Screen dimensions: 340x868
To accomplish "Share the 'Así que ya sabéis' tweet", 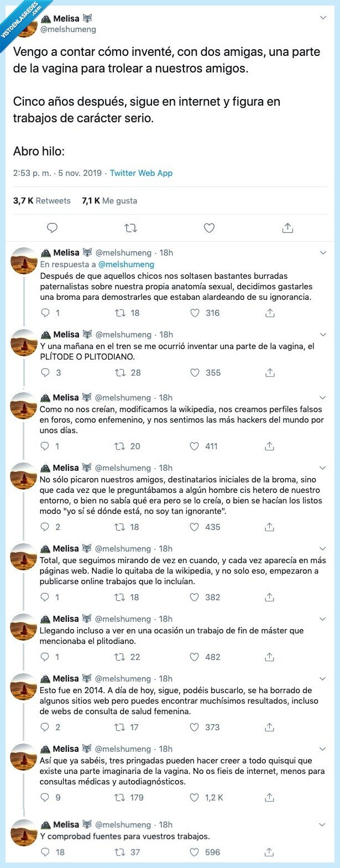I will (269, 798).
